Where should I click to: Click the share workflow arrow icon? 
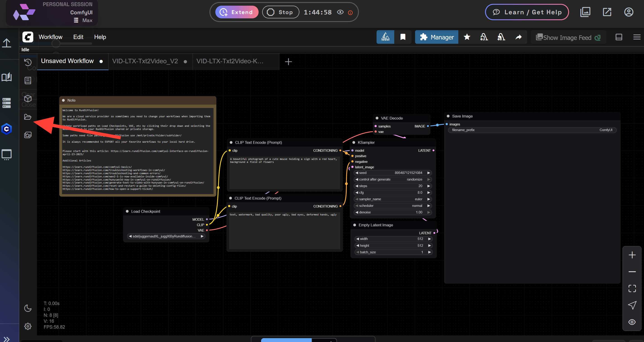518,37
